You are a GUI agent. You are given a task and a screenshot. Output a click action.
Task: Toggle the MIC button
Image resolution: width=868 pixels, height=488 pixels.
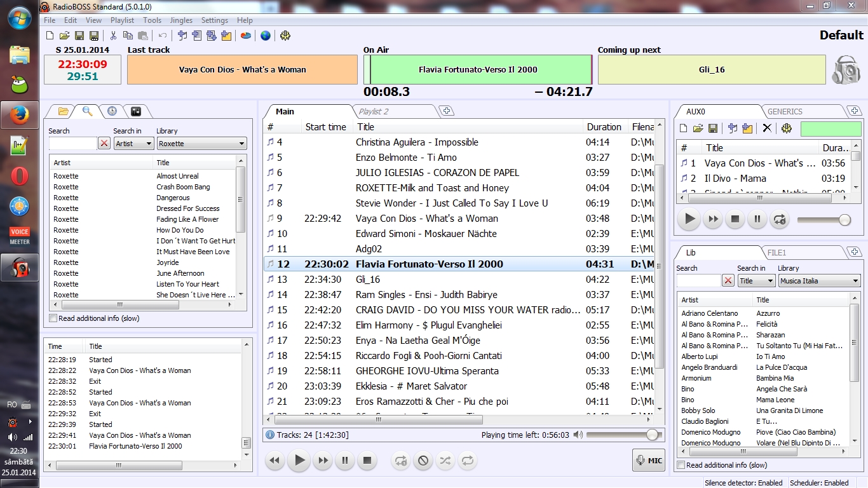tap(648, 460)
